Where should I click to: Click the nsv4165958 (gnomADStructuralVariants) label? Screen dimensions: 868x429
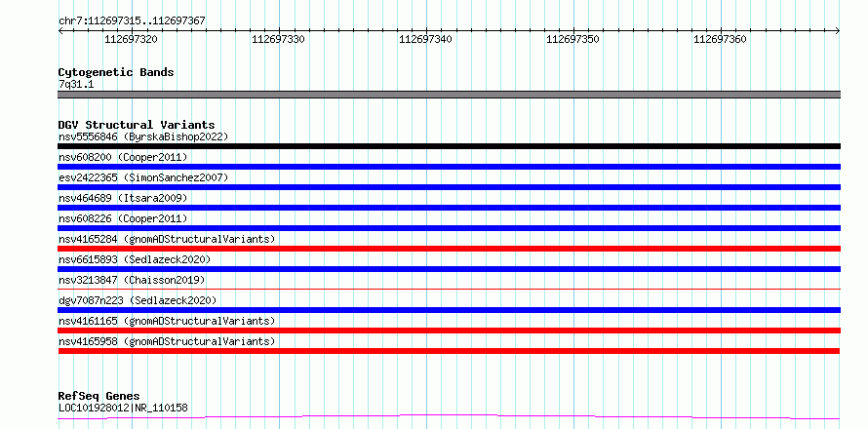tap(167, 341)
